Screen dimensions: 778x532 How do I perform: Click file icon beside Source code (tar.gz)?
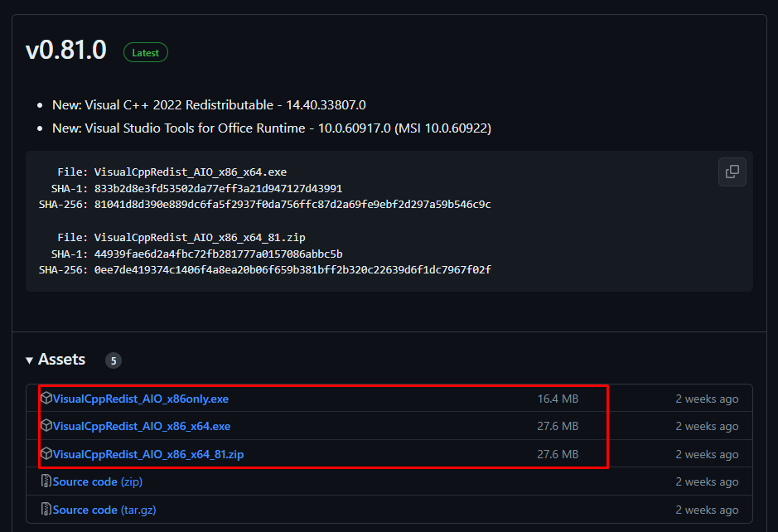pyautogui.click(x=46, y=510)
